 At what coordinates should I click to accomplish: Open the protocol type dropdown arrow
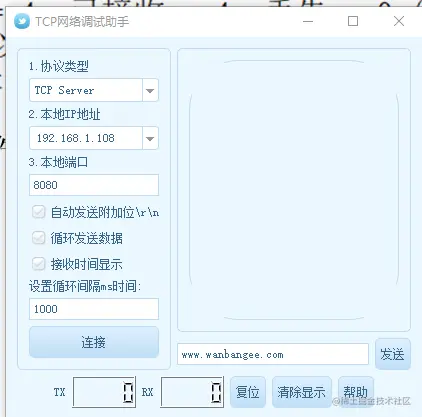click(150, 90)
